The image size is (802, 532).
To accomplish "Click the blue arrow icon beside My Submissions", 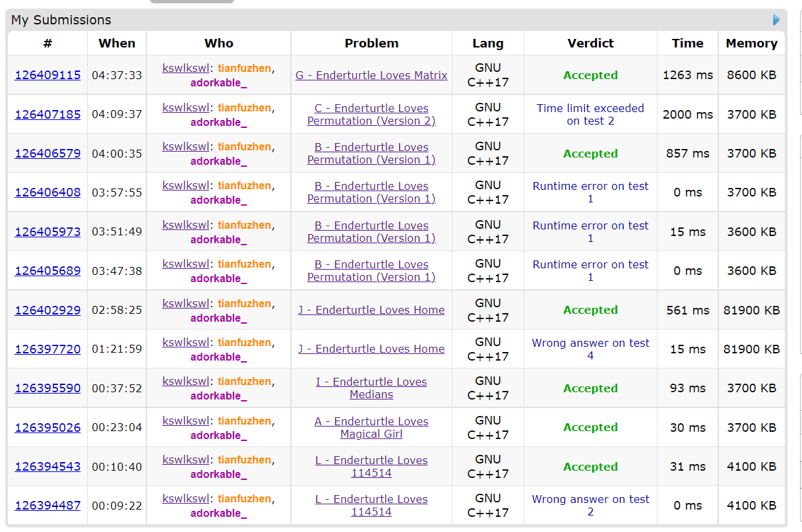I will pos(776,20).
